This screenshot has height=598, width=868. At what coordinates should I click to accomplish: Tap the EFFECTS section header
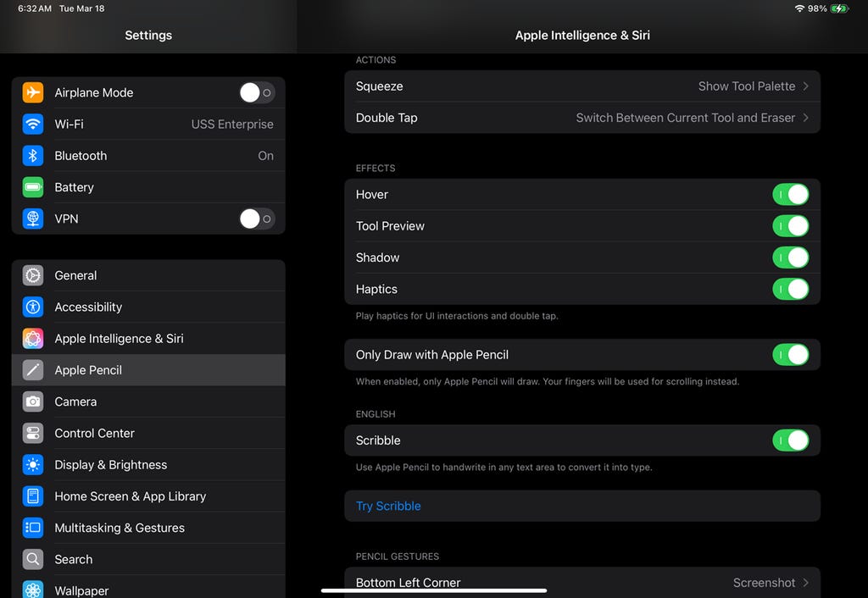coord(376,169)
